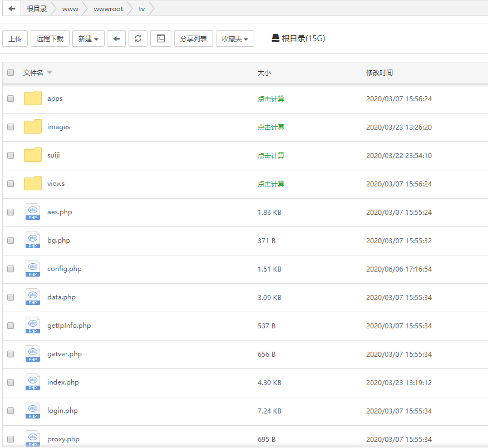This screenshot has height=448, width=488.
Task: Open the index.php file name
Action: [x=63, y=382]
